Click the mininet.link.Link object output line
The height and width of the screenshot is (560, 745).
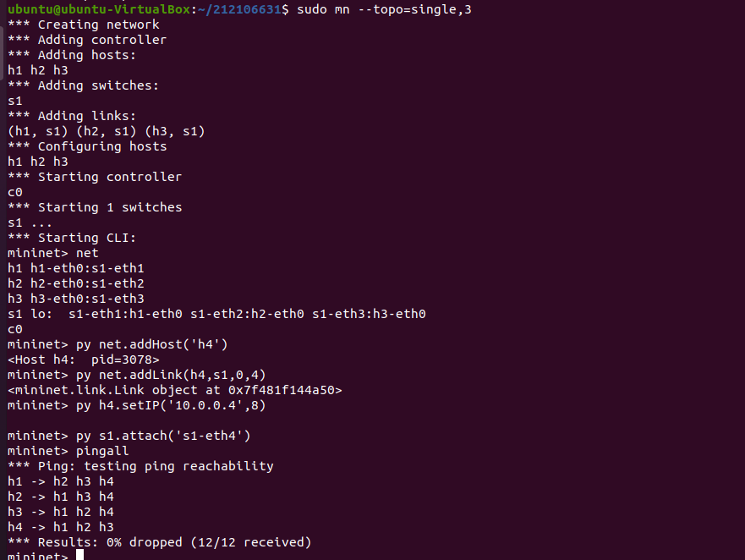click(174, 390)
